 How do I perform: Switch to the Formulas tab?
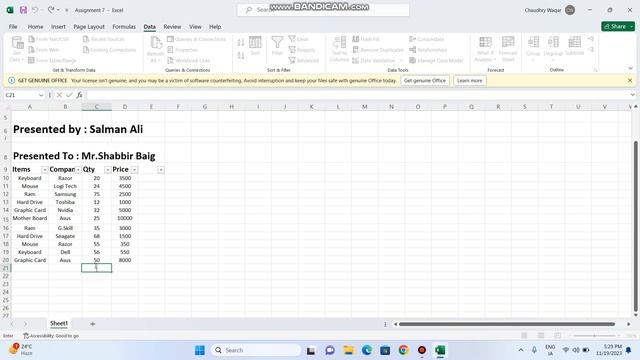click(124, 27)
